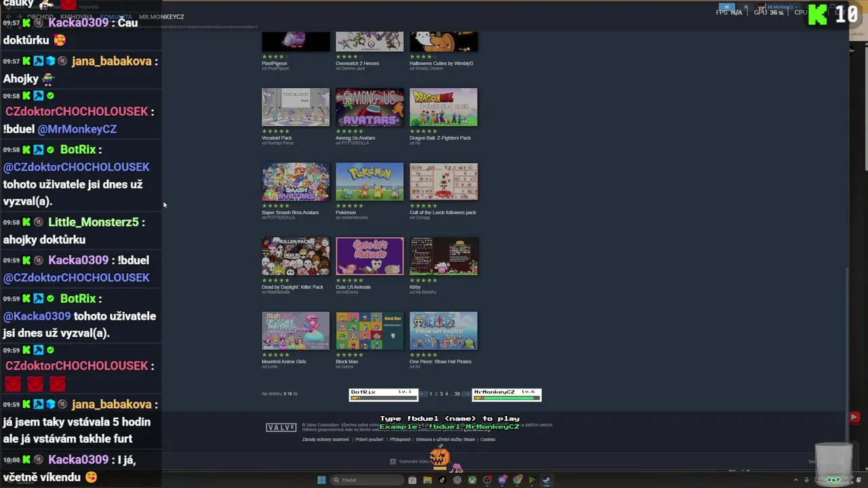Show 18 items per page
Screen dimensions: 868x488
click(x=290, y=394)
